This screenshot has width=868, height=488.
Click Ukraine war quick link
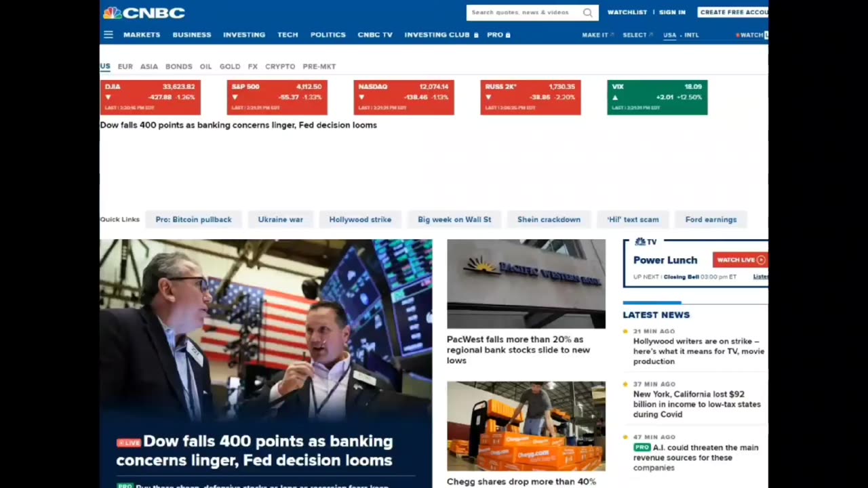(x=281, y=220)
